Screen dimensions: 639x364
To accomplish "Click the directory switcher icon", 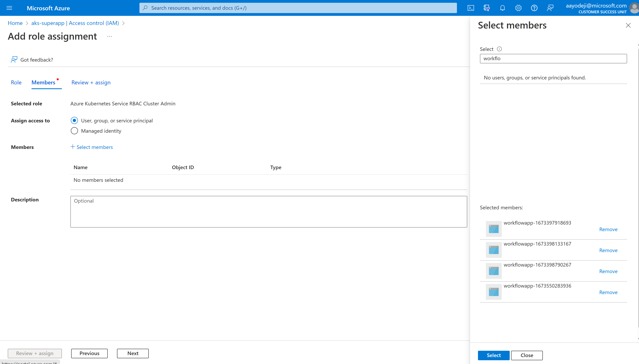I will (486, 8).
